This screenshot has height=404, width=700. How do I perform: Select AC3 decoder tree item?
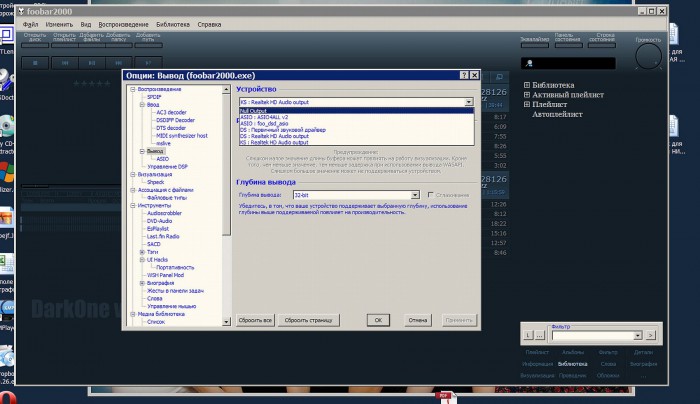(x=171, y=112)
